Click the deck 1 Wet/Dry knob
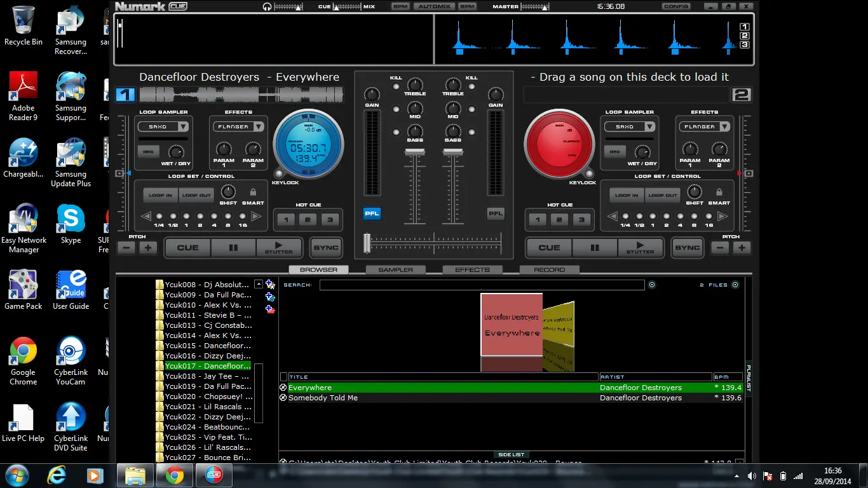 (x=176, y=152)
